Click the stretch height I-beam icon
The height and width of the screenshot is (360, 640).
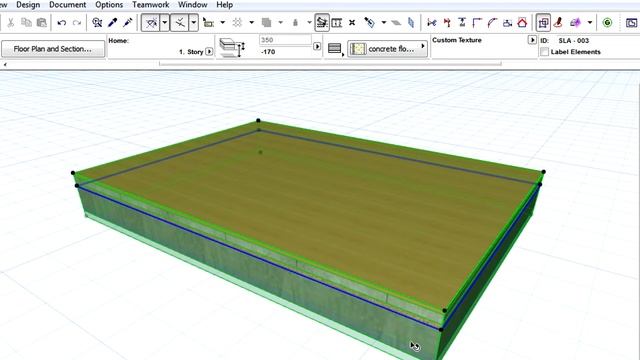(462, 23)
